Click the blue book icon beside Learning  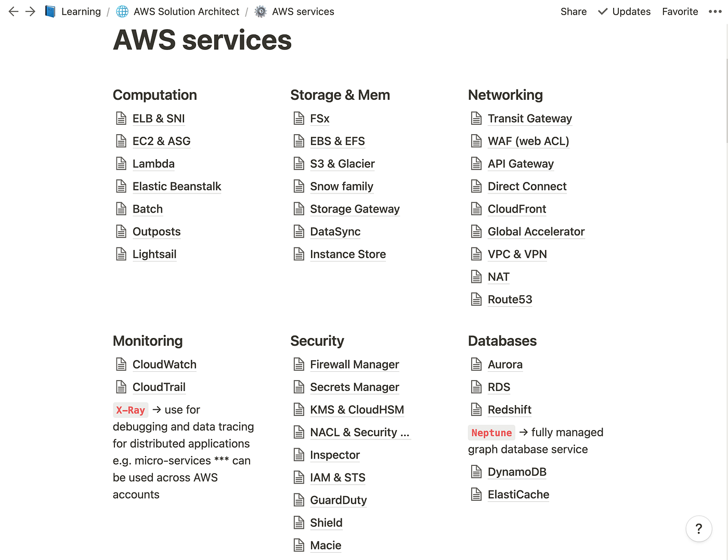pyautogui.click(x=50, y=11)
